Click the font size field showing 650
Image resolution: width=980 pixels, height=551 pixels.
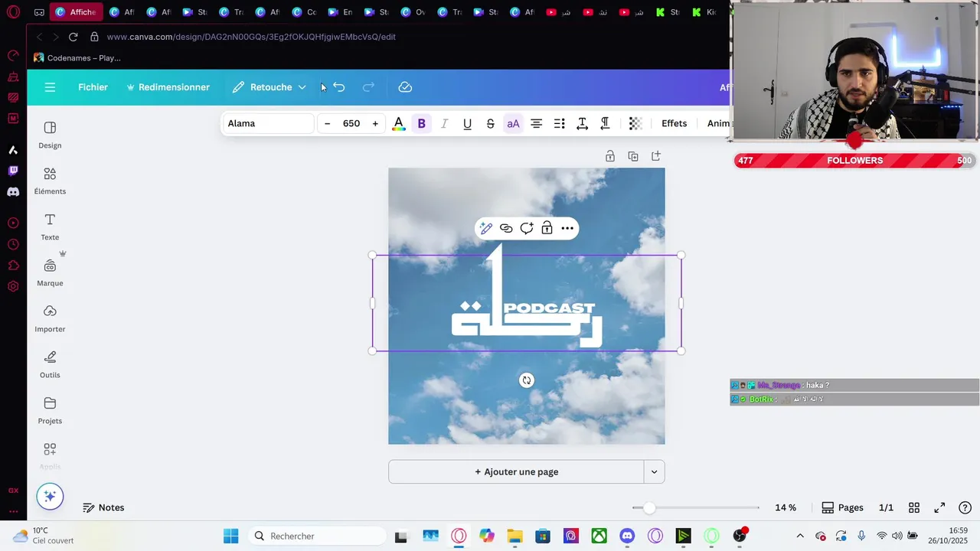(x=351, y=123)
